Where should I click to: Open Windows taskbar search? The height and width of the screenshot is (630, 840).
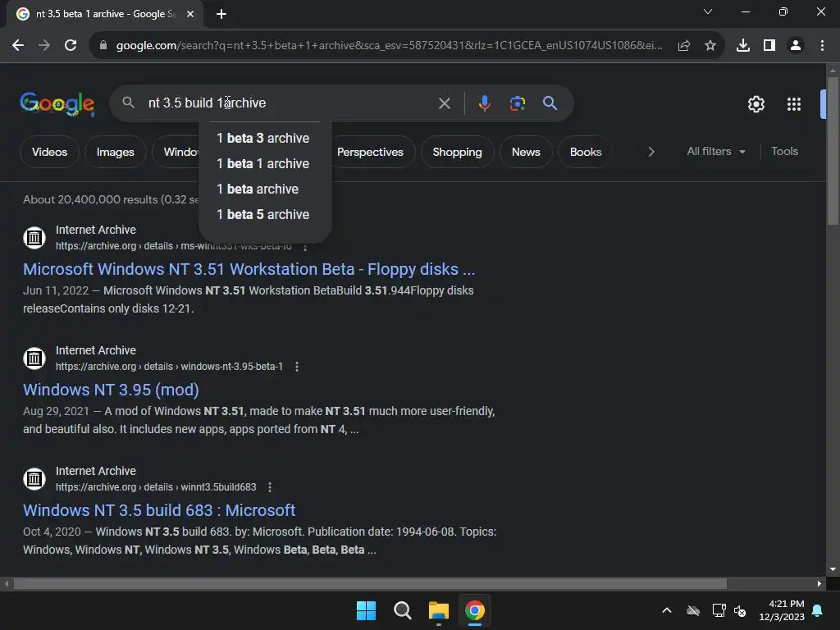(x=402, y=610)
